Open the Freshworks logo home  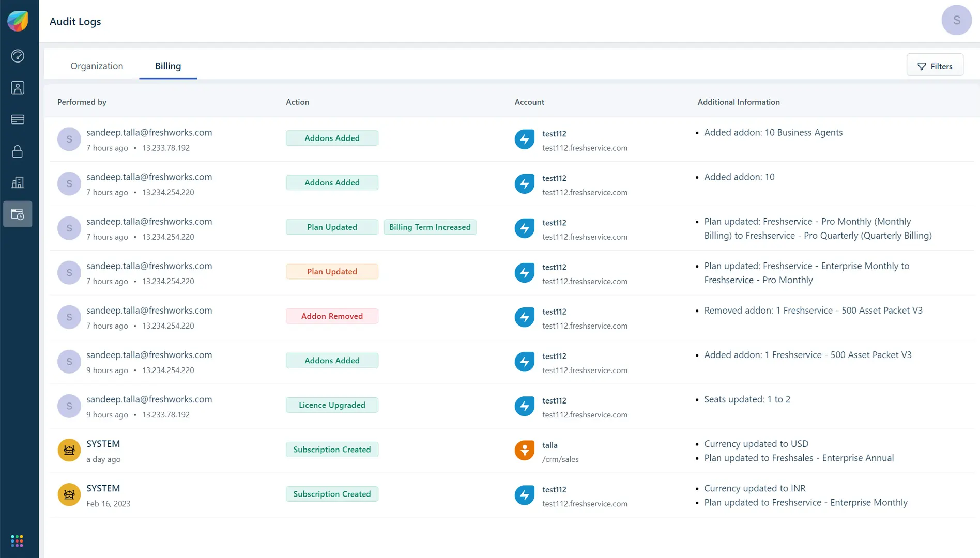point(18,21)
